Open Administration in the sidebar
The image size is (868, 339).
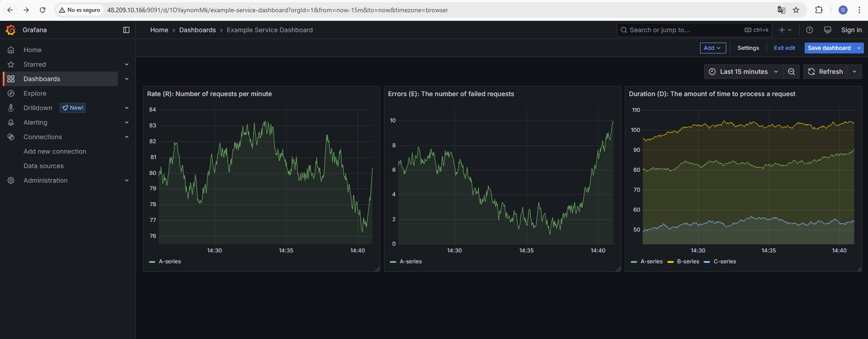pyautogui.click(x=45, y=180)
